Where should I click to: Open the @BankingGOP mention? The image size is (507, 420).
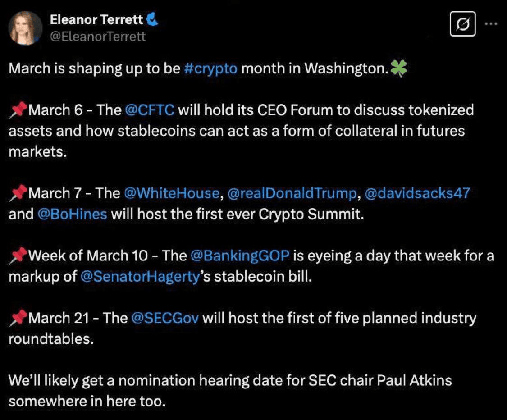click(x=240, y=256)
